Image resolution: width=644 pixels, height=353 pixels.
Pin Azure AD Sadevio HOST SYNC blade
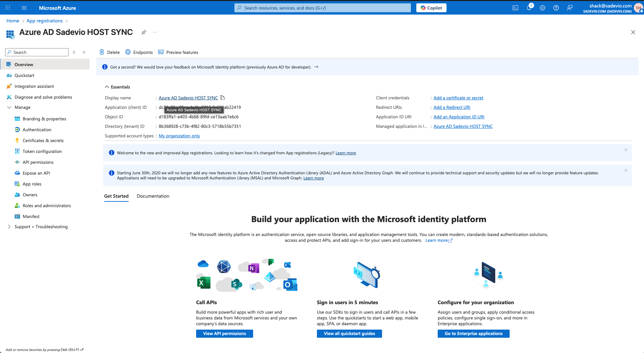144,32
